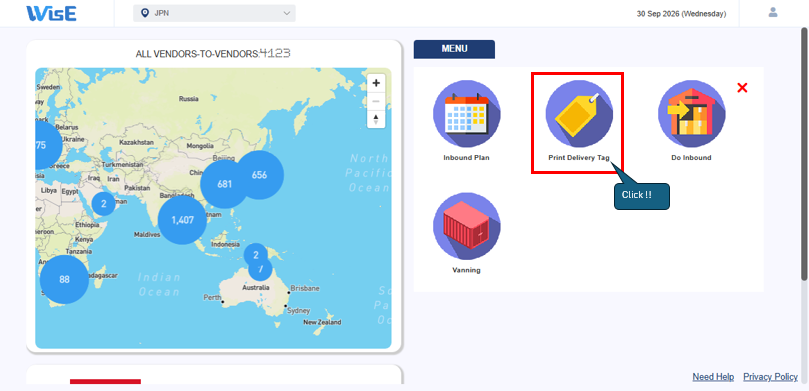Open the Need Help link
Viewport: 809px width, 391px height.
(713, 377)
